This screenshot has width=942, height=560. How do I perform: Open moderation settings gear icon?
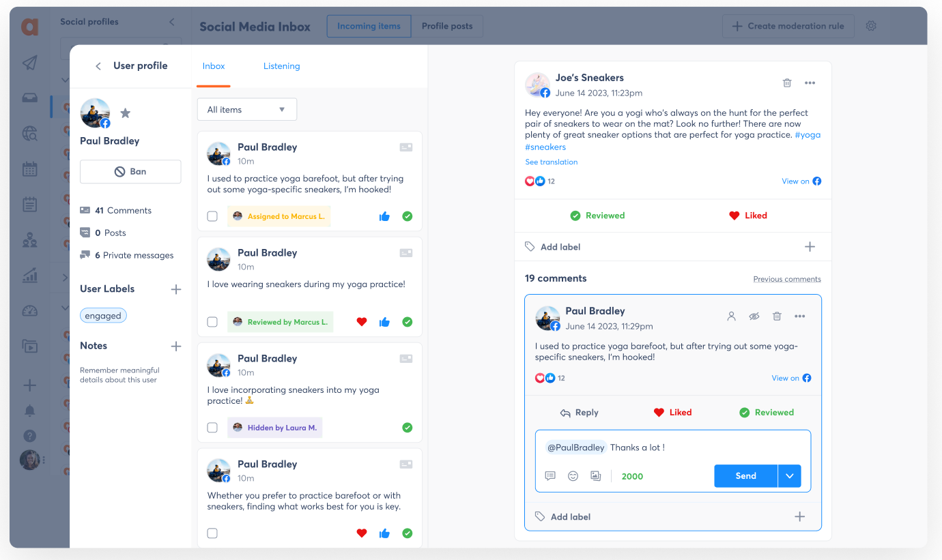[871, 26]
